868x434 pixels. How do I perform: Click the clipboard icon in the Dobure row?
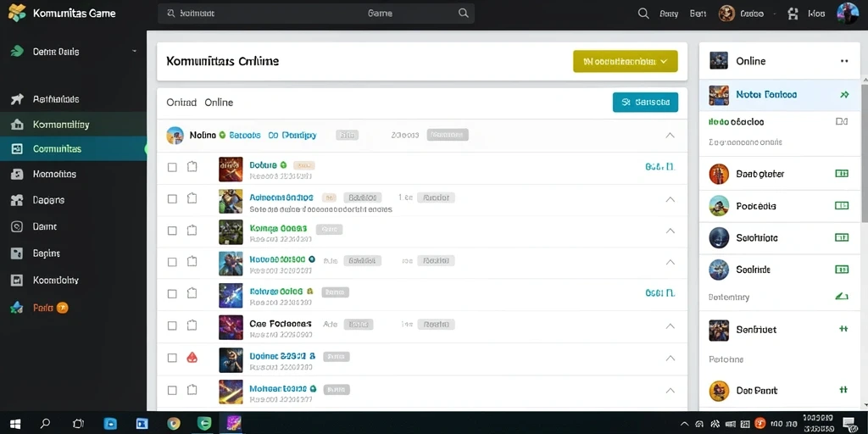pyautogui.click(x=192, y=166)
